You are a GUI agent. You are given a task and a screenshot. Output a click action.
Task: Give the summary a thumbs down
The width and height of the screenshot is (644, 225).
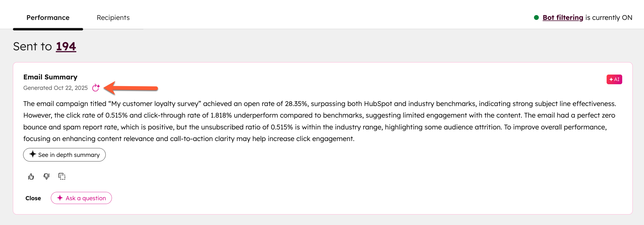click(47, 176)
